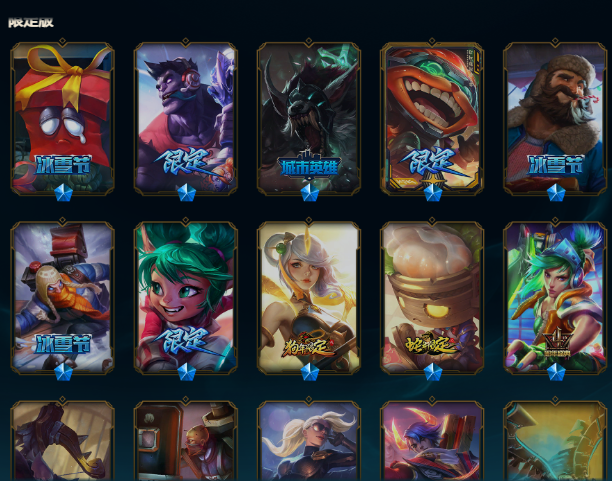The width and height of the screenshot is (612, 481).
Task: Open the blonde pigtails sunglasses woman card
Action: tap(309, 441)
